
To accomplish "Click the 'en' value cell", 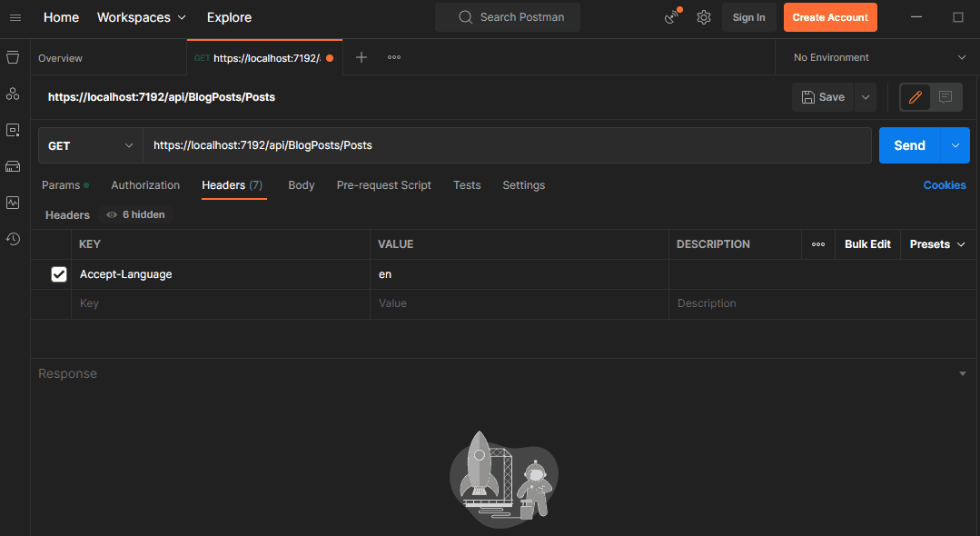I will coord(520,274).
